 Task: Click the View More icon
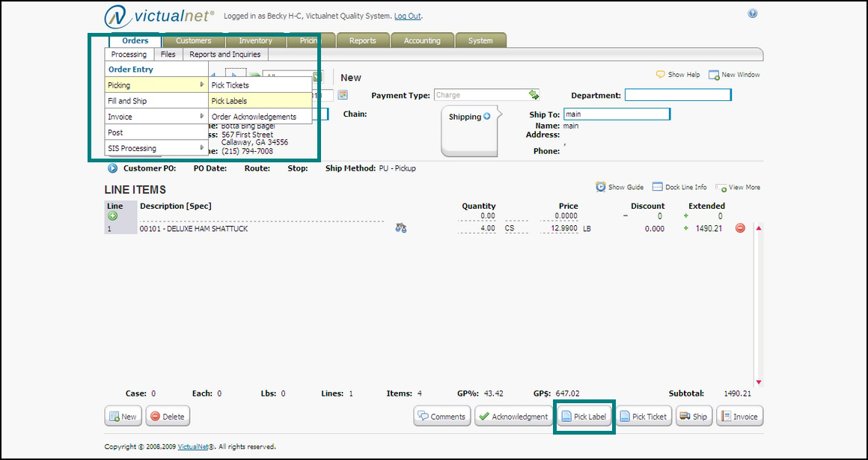(x=721, y=188)
